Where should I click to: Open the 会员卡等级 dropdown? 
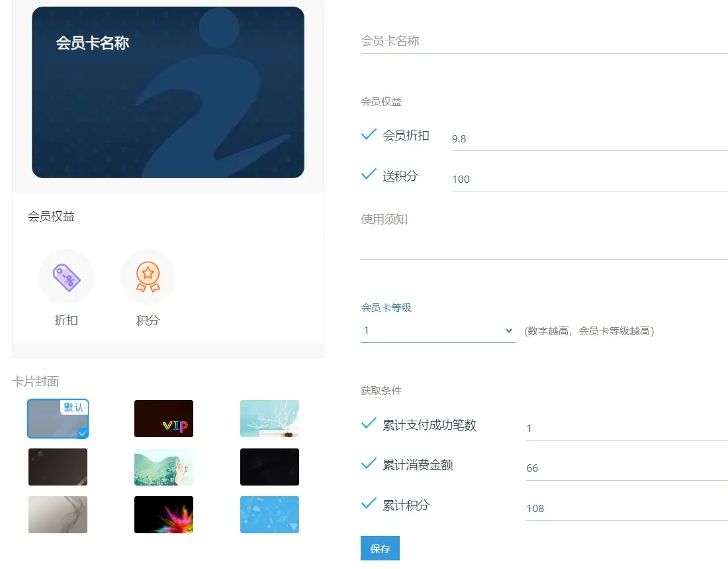[x=437, y=331]
